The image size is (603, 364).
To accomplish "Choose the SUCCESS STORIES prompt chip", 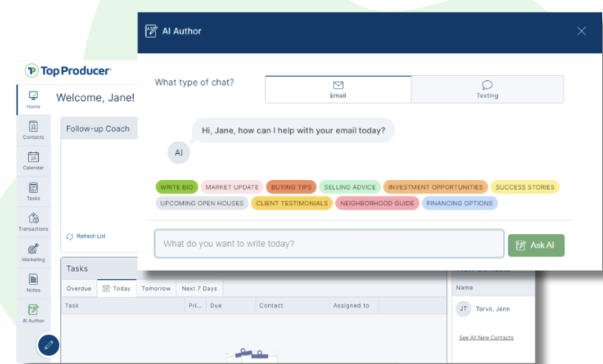I will 525,187.
